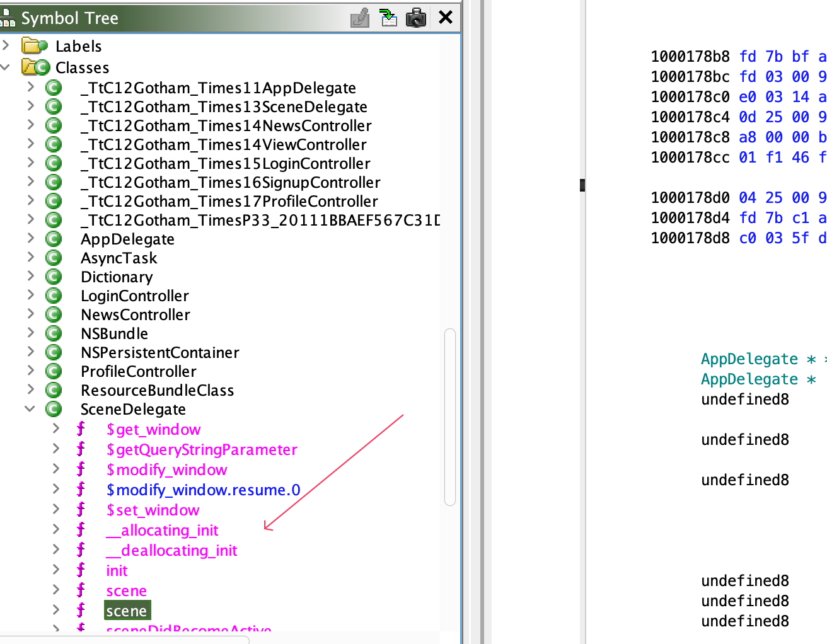Viewport: 827px width, 644px height.
Task: Select the $modify_window function
Action: click(166, 470)
